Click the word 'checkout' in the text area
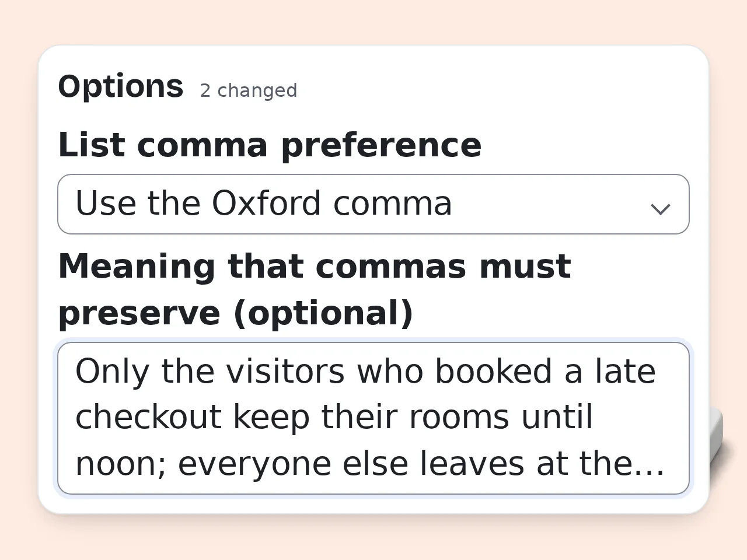The image size is (747, 560). (x=148, y=417)
